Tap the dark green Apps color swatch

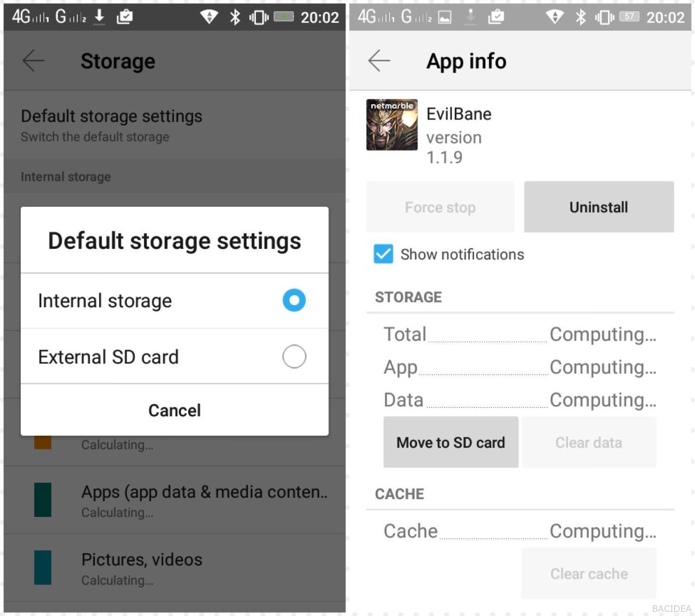click(43, 500)
